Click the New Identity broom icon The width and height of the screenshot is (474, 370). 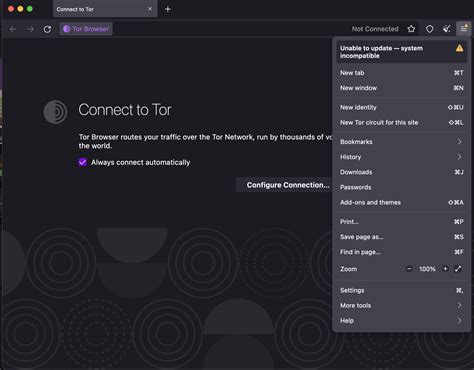[x=447, y=29]
